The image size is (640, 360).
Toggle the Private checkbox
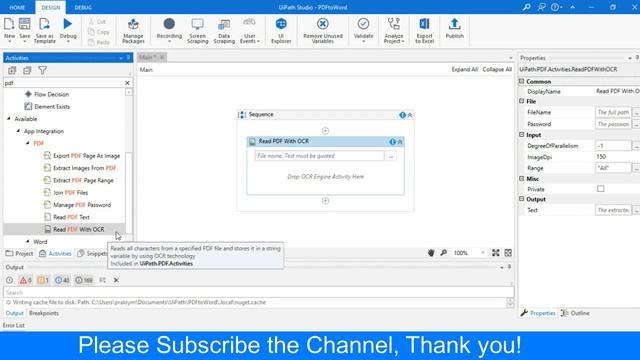tap(600, 189)
